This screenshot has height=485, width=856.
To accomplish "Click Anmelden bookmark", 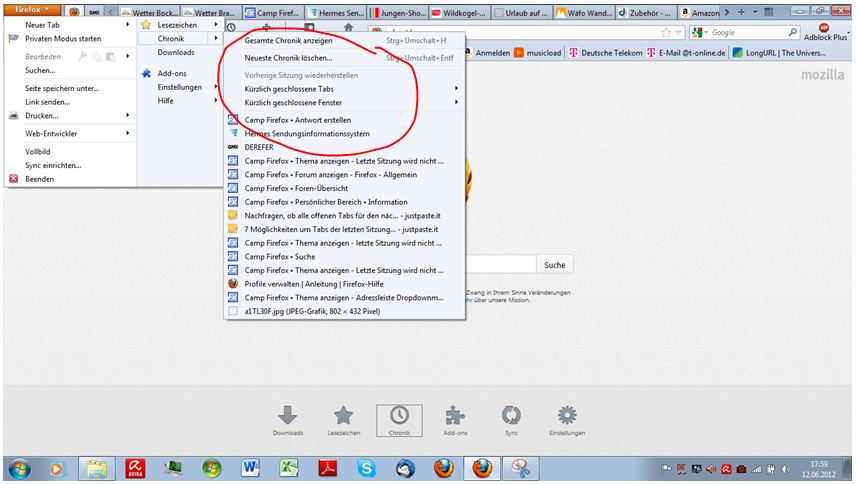I will (488, 53).
